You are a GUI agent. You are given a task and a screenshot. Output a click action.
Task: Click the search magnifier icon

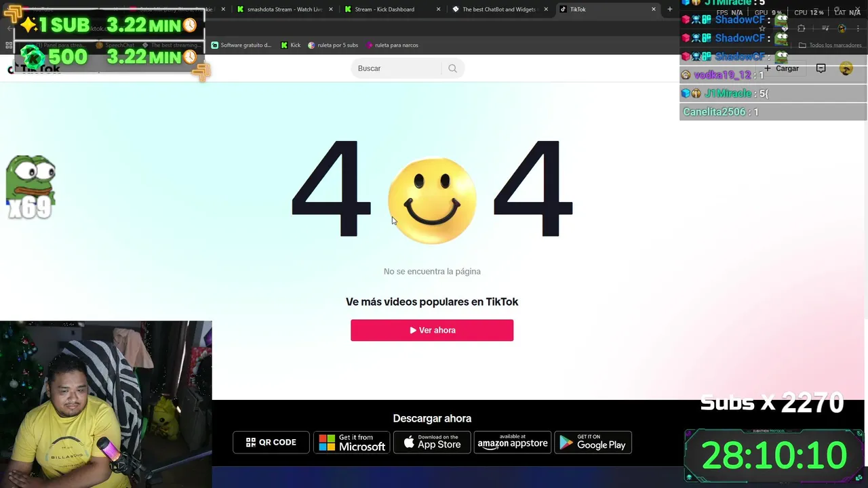pos(452,68)
